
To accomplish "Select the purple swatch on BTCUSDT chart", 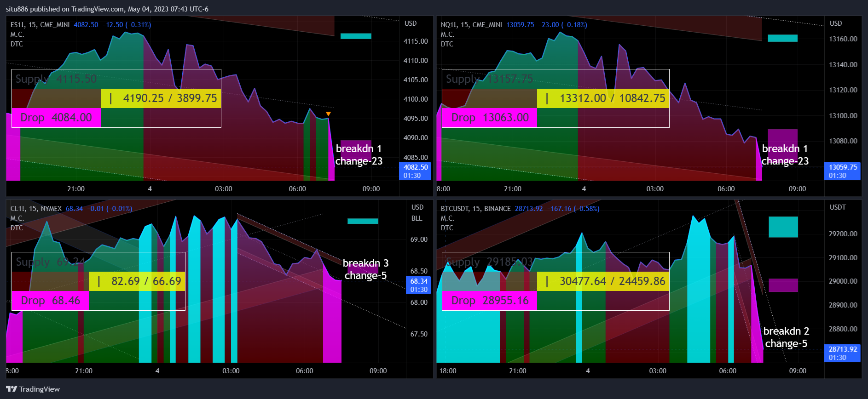I will pos(783,285).
